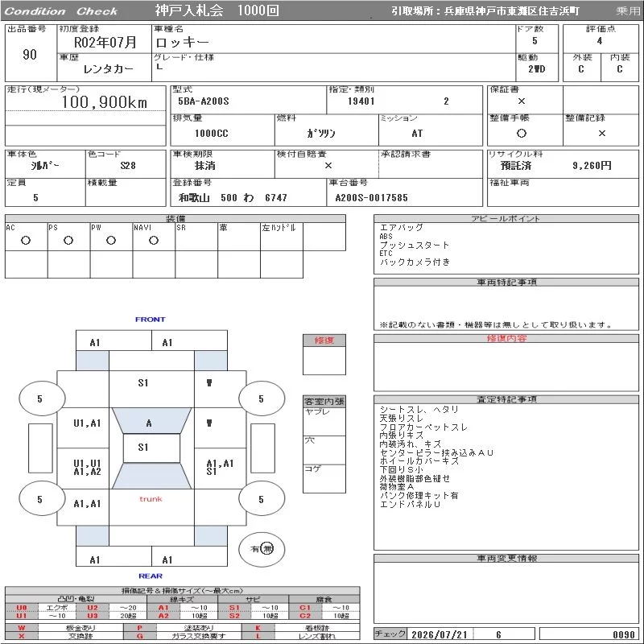Click the overall score "4" under 評価点
The image size is (644, 644).
[x=600, y=41]
